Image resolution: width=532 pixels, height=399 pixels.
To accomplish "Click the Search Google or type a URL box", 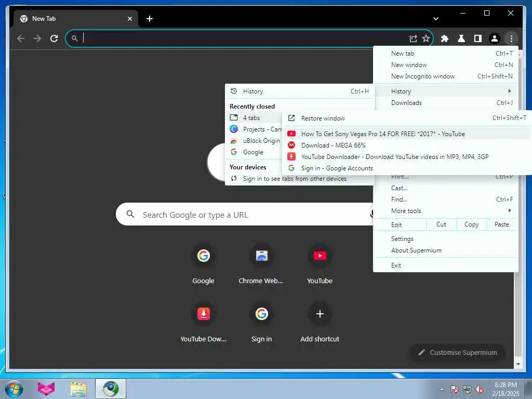I will (x=244, y=215).
